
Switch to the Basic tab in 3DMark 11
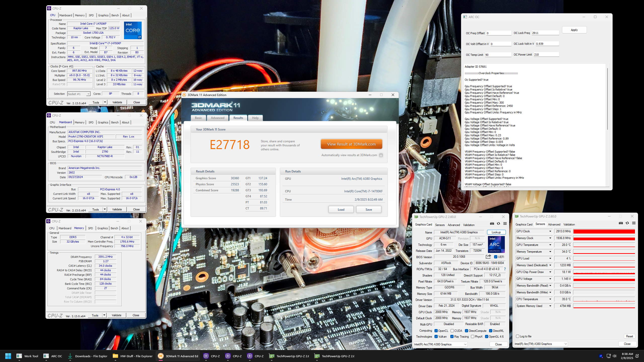[x=198, y=118]
